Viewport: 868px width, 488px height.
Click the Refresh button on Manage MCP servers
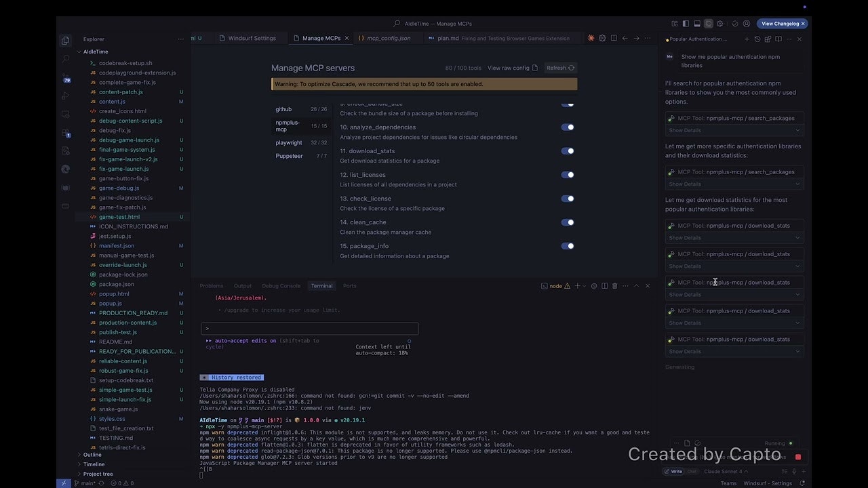click(560, 68)
